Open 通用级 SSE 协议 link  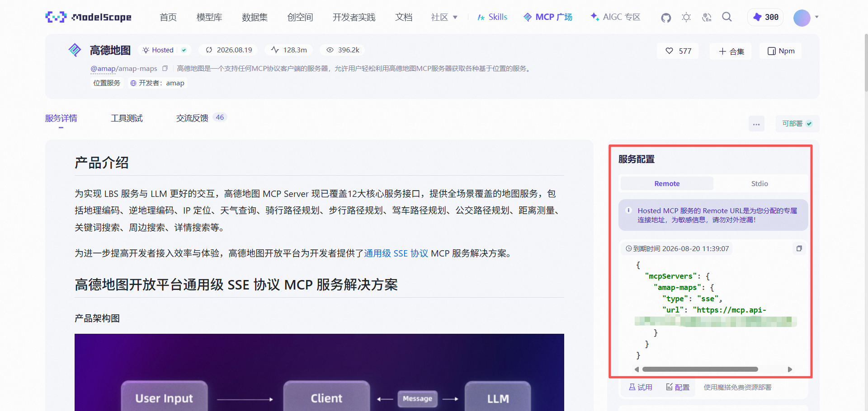(x=396, y=253)
